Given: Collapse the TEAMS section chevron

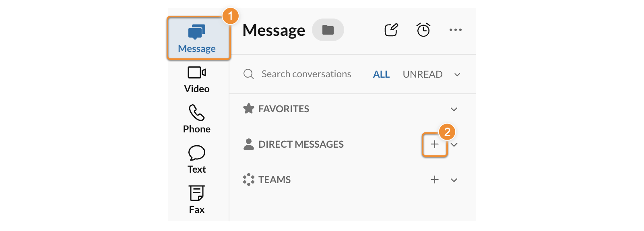Looking at the screenshot, I should pos(454,180).
